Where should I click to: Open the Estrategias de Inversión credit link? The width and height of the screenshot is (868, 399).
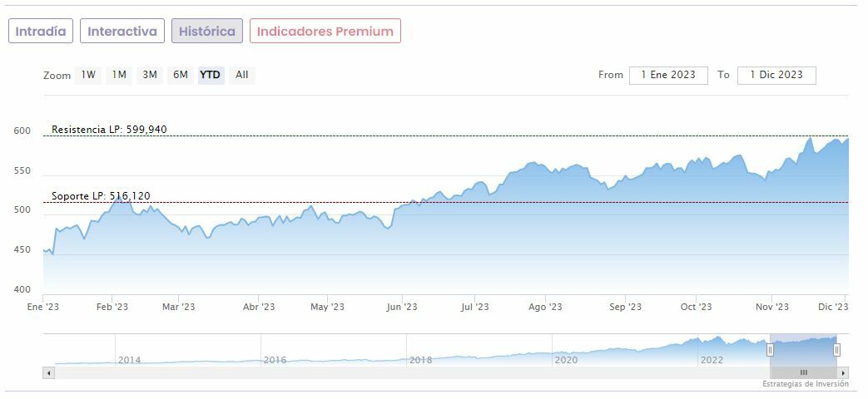tap(805, 384)
